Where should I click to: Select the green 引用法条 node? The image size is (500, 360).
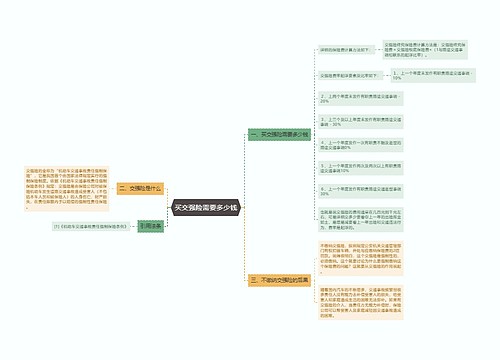coord(151,226)
